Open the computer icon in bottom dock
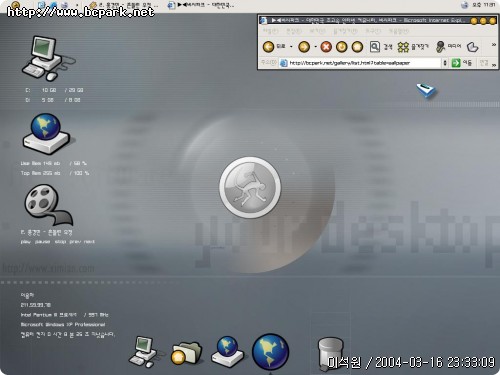 coord(144,352)
